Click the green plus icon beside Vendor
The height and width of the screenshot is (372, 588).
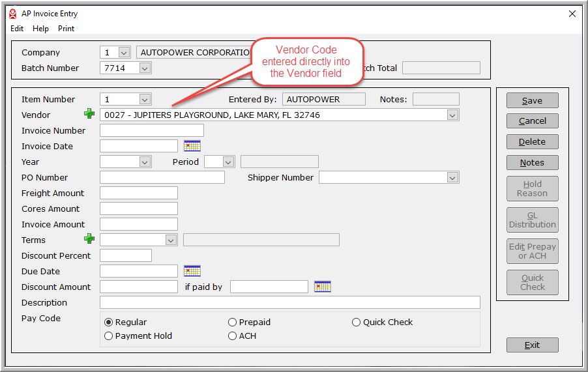(x=89, y=115)
